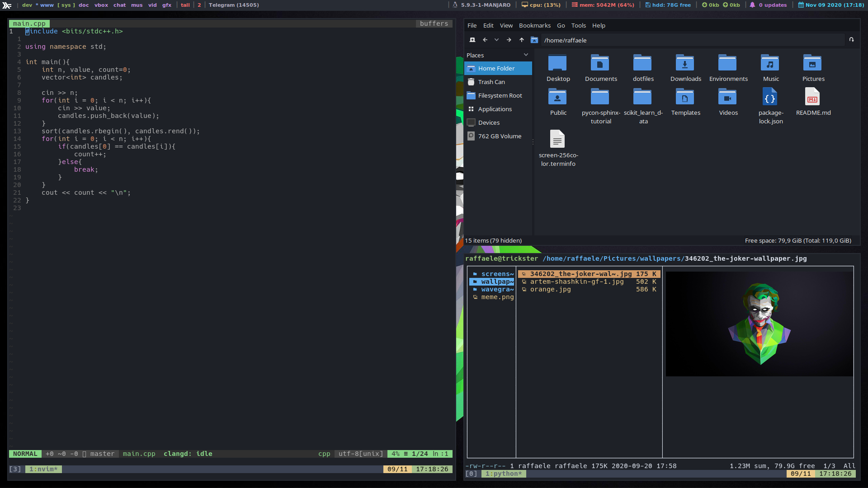Viewport: 868px width, 488px height.
Task: Open the package-lock.json file icon
Action: tap(770, 98)
